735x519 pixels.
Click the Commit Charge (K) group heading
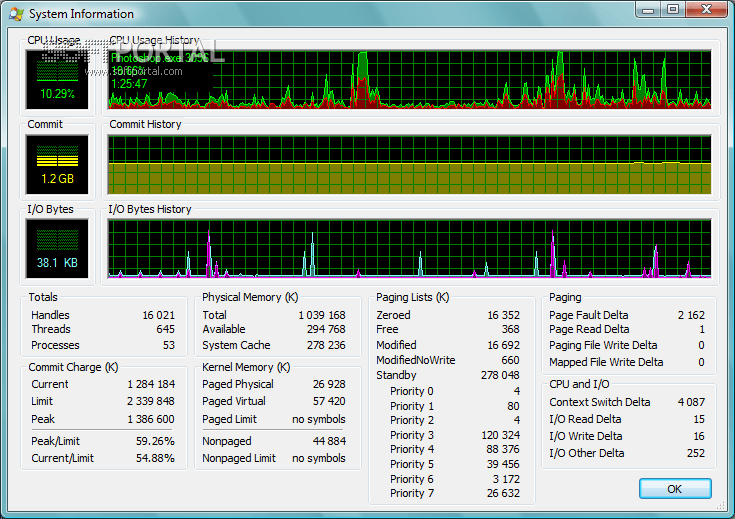point(73,367)
